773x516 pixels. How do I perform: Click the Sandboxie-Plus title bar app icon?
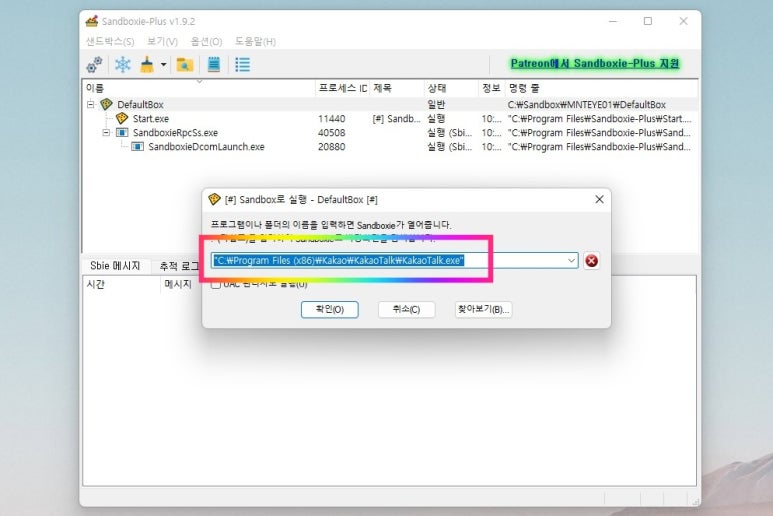tap(92, 21)
